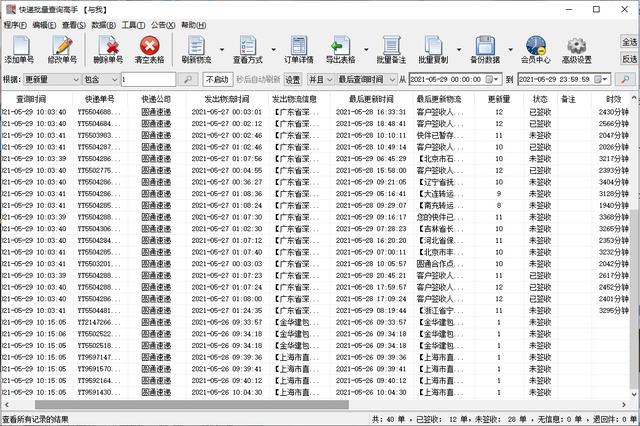
Task: Open the 程序(F) menu
Action: tap(15, 25)
